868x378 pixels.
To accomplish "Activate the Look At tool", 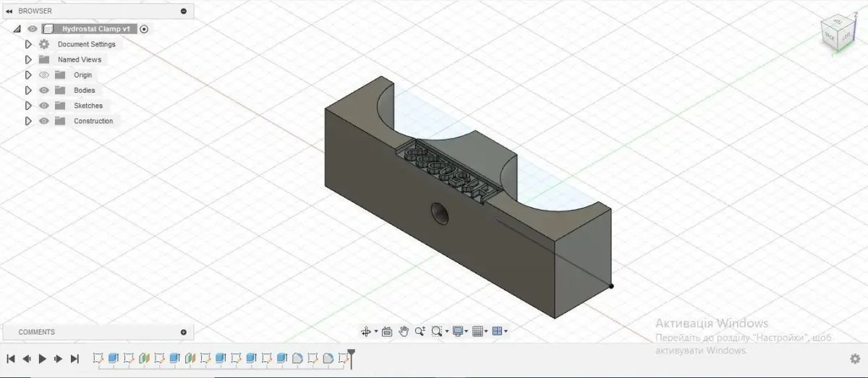I will (387, 332).
